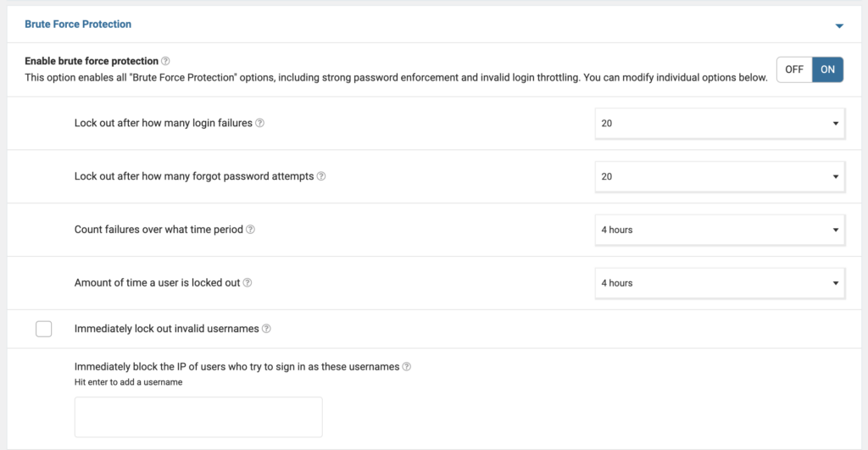Open the lockout duration dropdown

tap(719, 283)
